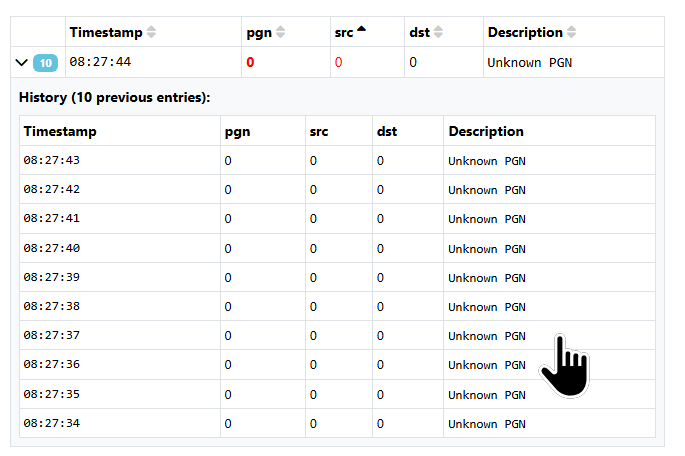Sort by Description column sort icon
685x456 pixels.
coord(571,32)
